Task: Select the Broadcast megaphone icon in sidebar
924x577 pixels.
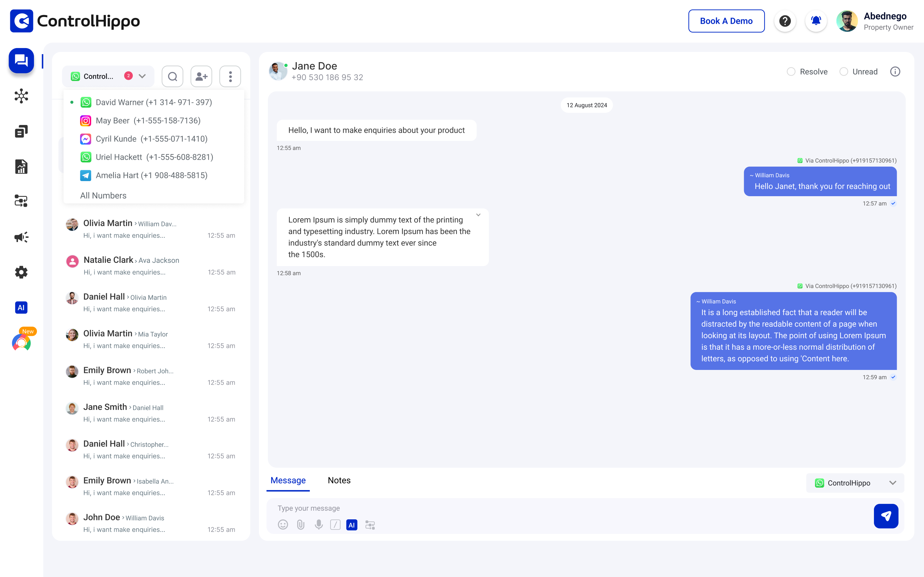Action: pyautogui.click(x=21, y=237)
